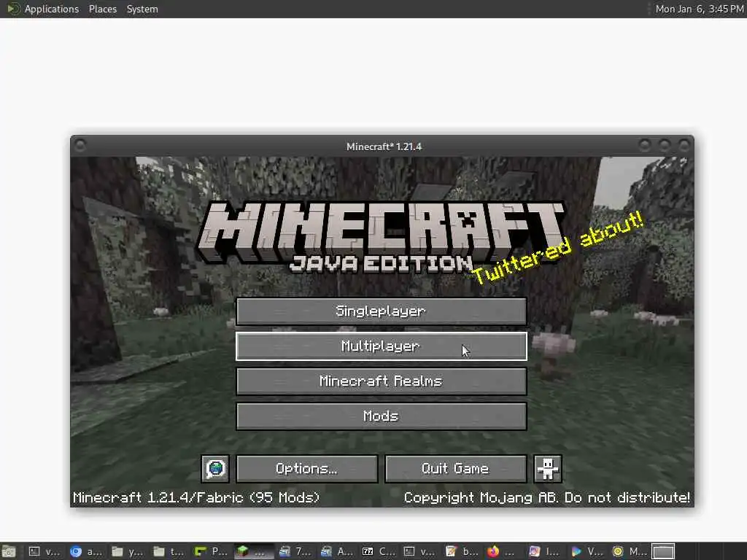747x560 pixels.
Task: Click the MATE logo icon by Applications
Action: [x=13, y=9]
